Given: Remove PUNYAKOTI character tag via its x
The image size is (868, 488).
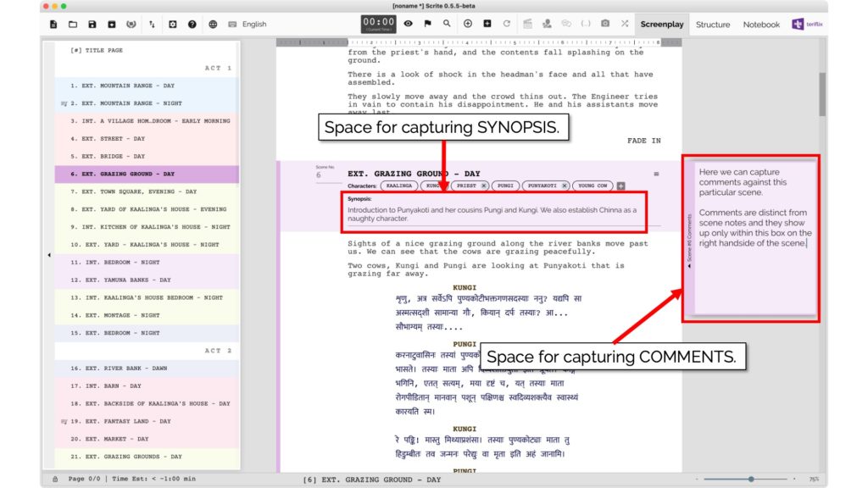Looking at the screenshot, I should 563,186.
